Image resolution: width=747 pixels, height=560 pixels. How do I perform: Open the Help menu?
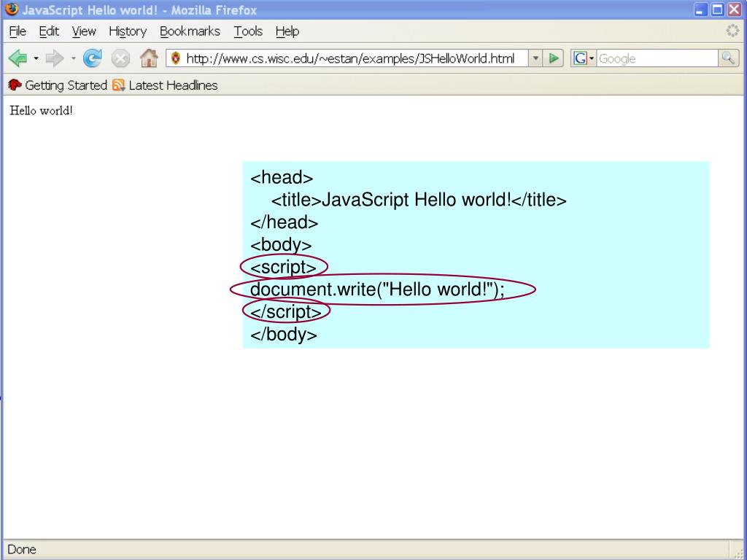[x=287, y=31]
